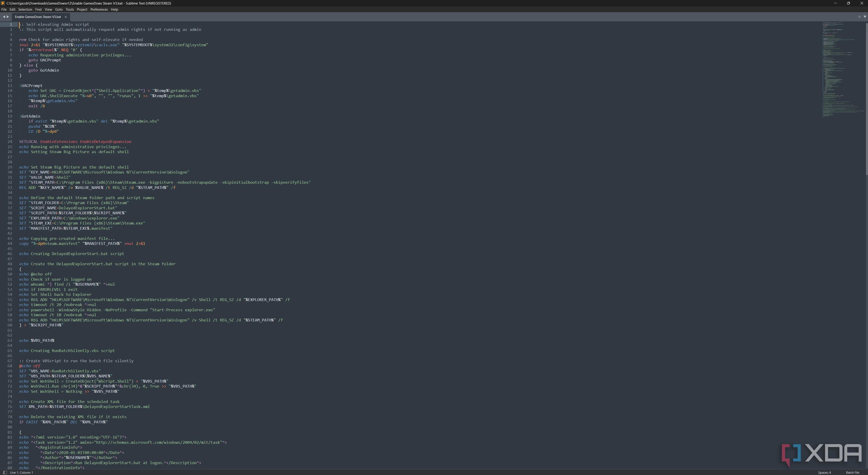Click ':: Self-elevating Admin script' comment on line 1
The height and width of the screenshot is (475, 868).
tap(54, 24)
